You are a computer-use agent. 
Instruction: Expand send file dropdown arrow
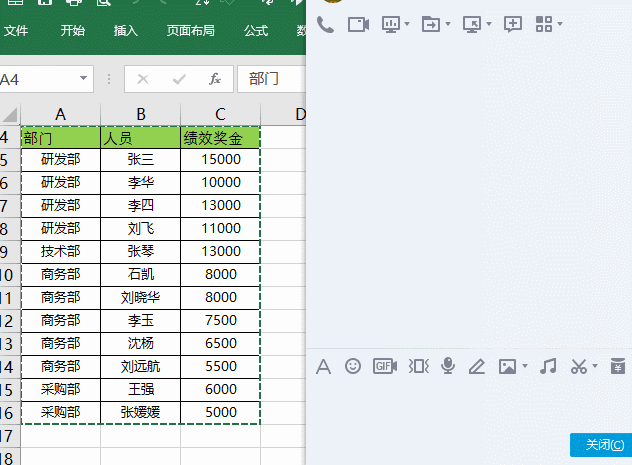tap(448, 24)
